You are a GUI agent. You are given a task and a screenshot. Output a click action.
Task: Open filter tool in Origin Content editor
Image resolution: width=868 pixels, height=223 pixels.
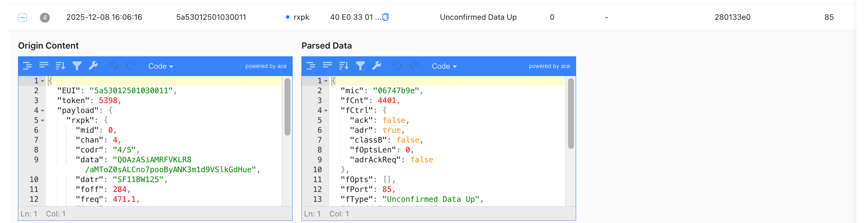pos(77,66)
